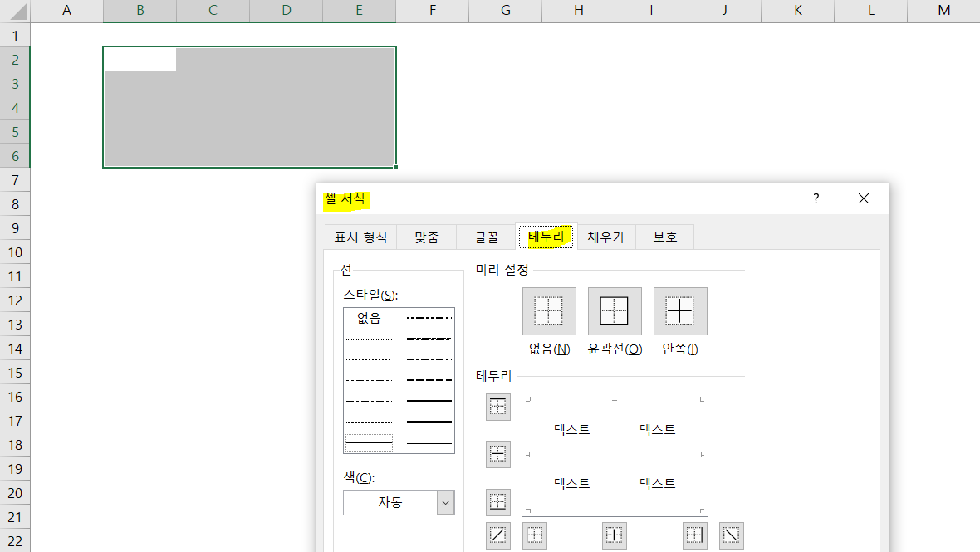
Task: Close the 셀 서식 dialog
Action: click(x=864, y=198)
